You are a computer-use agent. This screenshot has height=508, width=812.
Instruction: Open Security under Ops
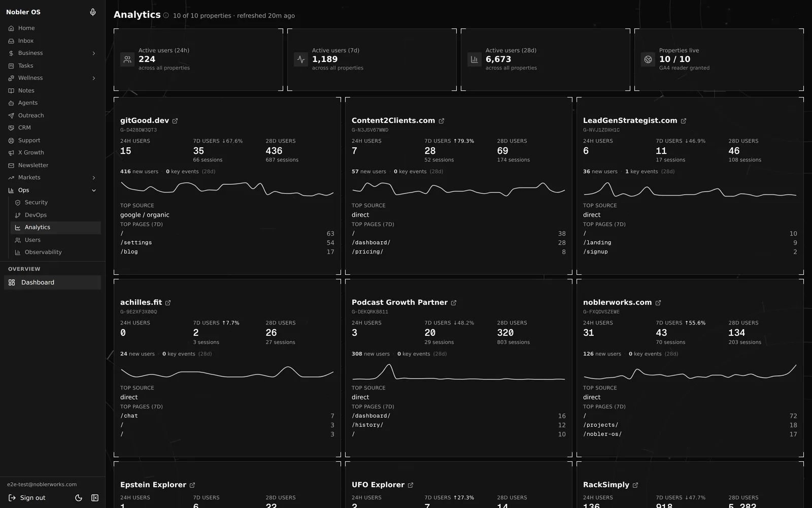point(56,203)
